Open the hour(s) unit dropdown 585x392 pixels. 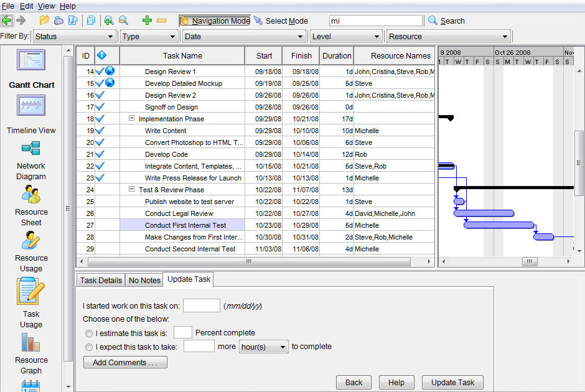point(263,347)
